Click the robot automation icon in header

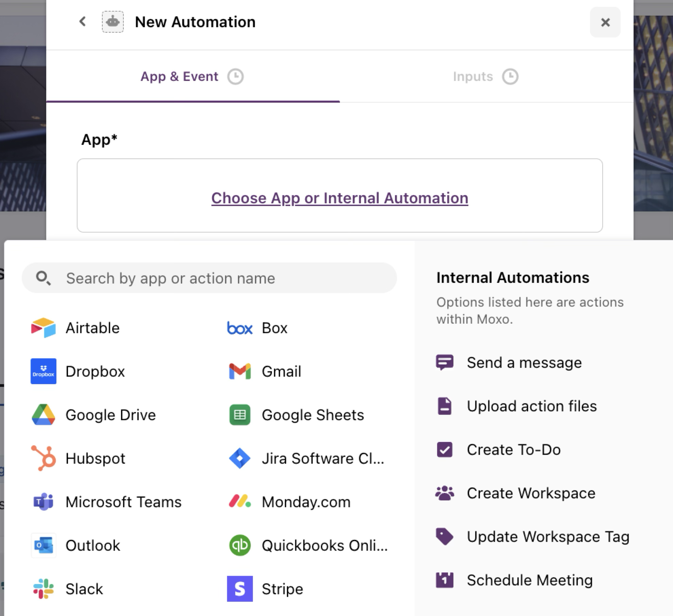[x=113, y=22]
